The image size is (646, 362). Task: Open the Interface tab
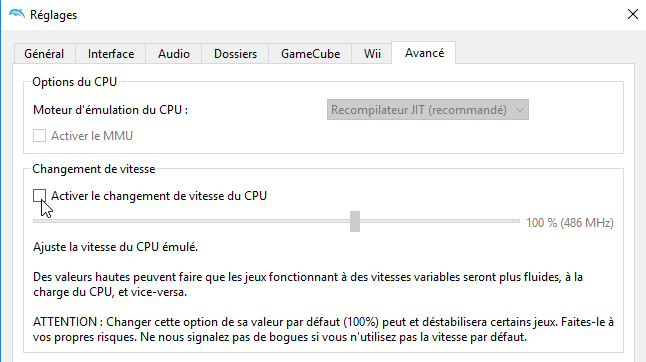pyautogui.click(x=111, y=54)
